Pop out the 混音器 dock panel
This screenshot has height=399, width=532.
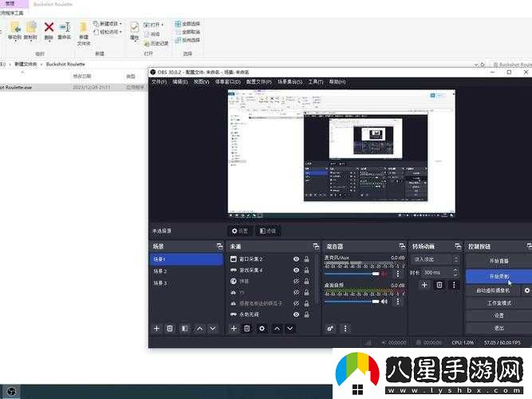tap(402, 247)
